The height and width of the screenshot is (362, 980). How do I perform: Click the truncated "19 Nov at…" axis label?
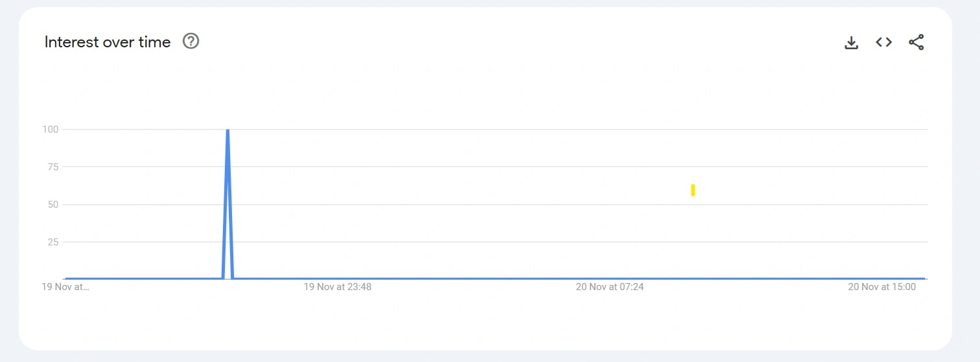pyautogui.click(x=65, y=286)
